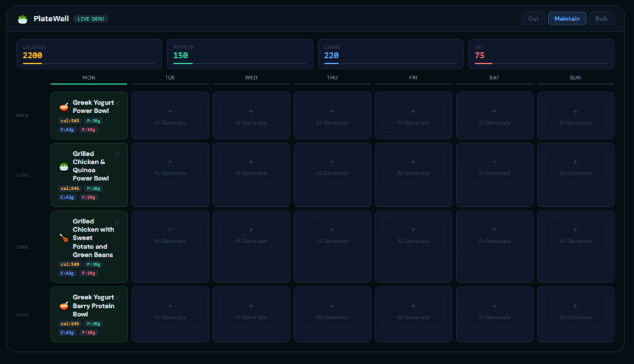AI Generate lunch for Tuesday

[170, 167]
